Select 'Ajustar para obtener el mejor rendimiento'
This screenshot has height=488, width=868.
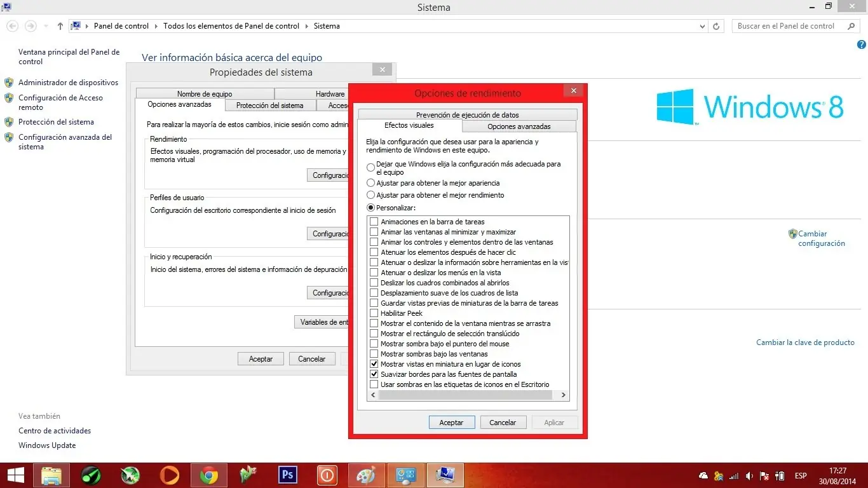[x=371, y=195]
